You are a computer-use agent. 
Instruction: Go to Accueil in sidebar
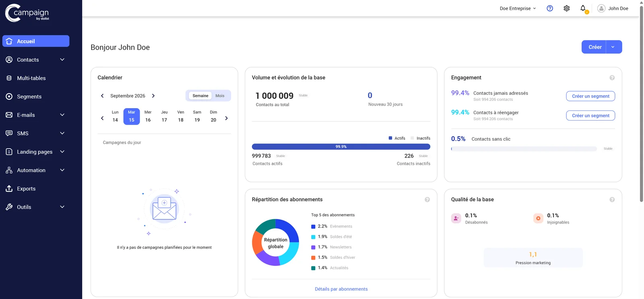[36, 41]
